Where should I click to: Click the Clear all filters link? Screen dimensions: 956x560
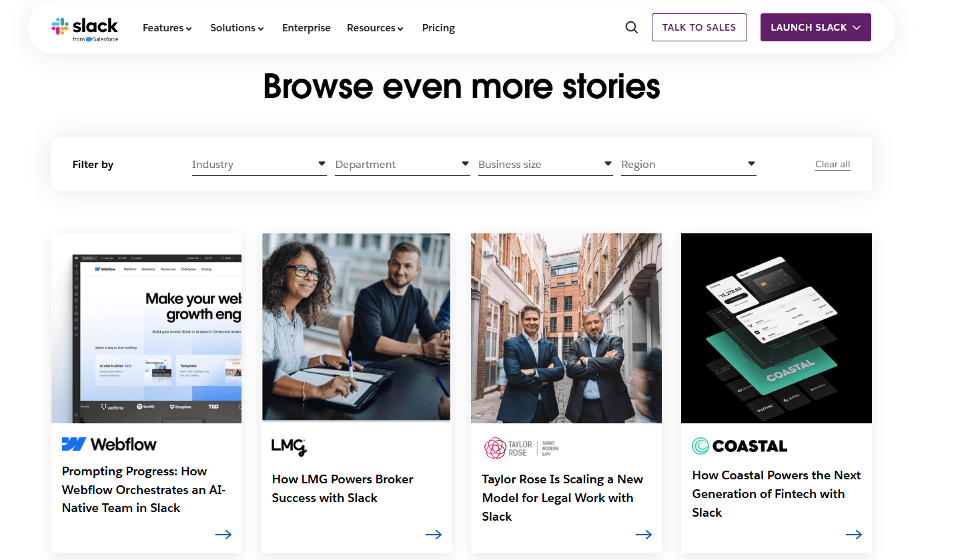[833, 165]
